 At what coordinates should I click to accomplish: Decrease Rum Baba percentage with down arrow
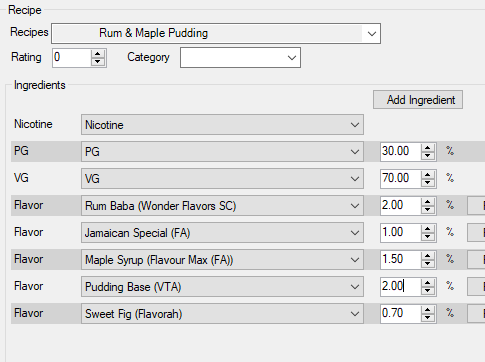428,209
